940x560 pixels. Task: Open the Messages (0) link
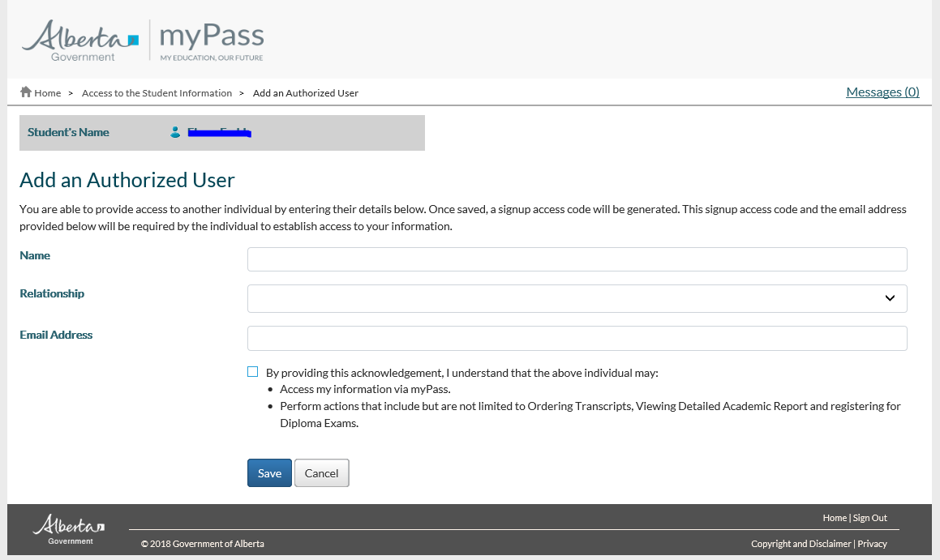[x=882, y=92]
